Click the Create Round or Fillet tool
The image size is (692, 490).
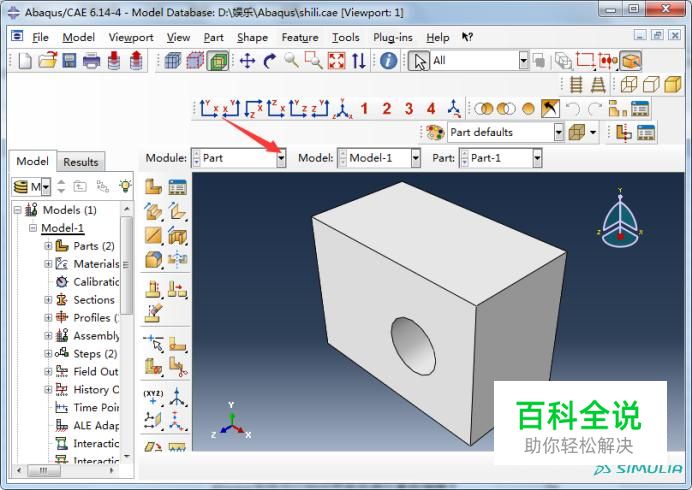click(x=153, y=260)
